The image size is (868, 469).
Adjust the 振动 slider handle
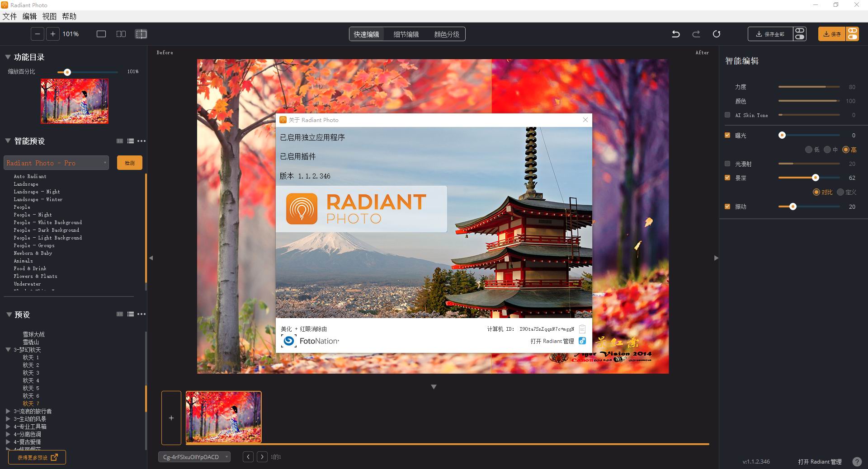point(793,206)
